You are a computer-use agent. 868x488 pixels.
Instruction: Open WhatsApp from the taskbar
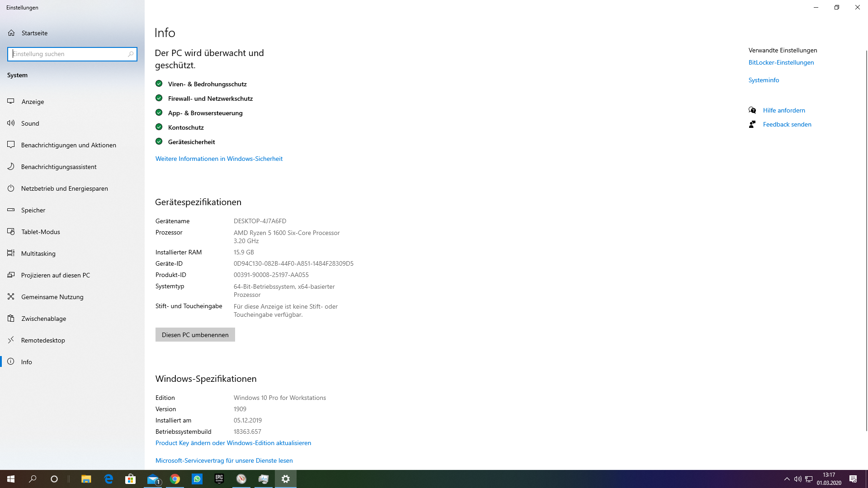pos(197,479)
